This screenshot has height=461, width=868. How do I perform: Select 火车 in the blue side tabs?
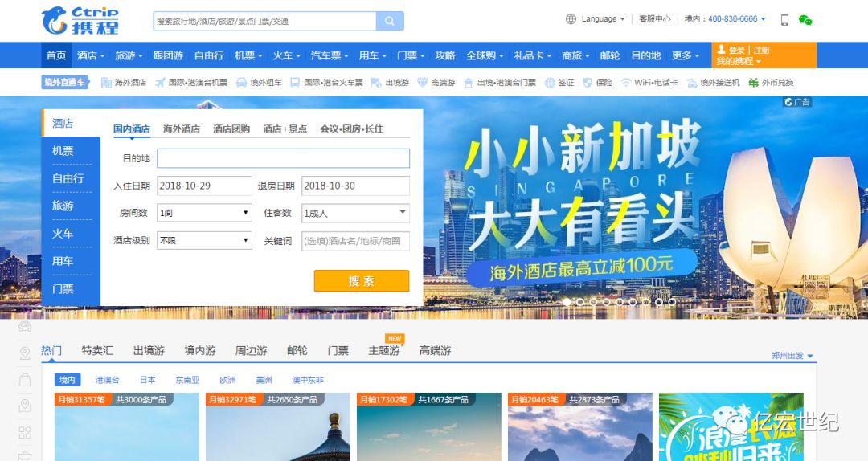tap(63, 234)
